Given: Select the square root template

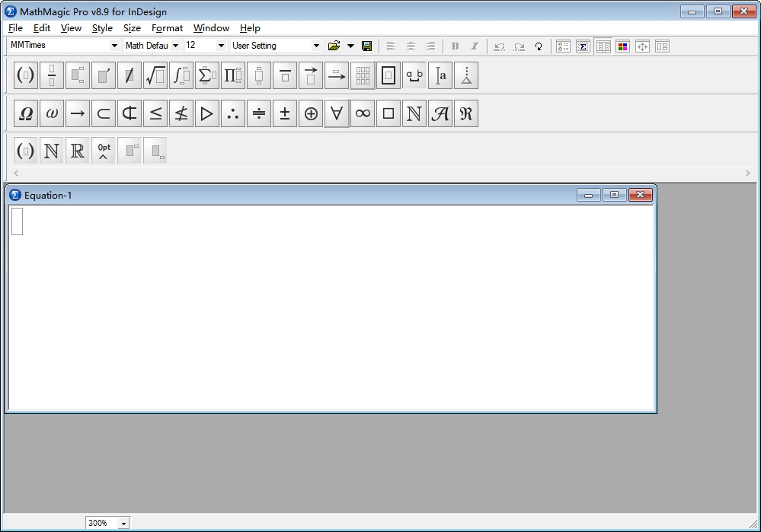Looking at the screenshot, I should (x=155, y=75).
